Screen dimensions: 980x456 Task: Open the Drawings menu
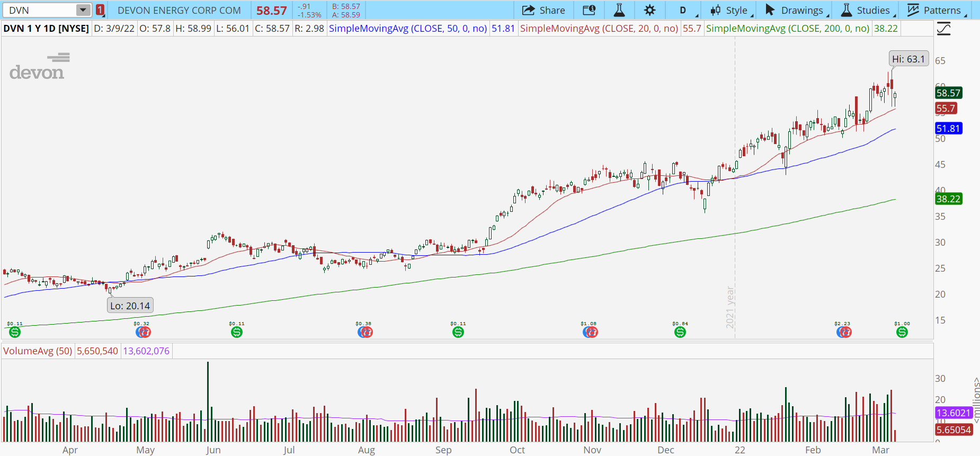click(x=795, y=10)
